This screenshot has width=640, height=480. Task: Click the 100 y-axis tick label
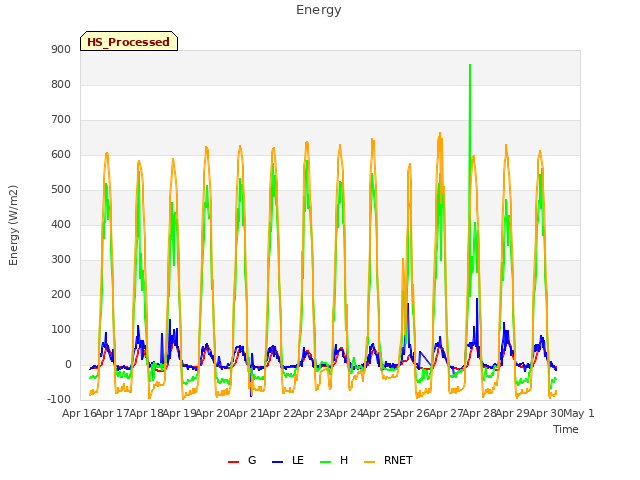(61, 330)
